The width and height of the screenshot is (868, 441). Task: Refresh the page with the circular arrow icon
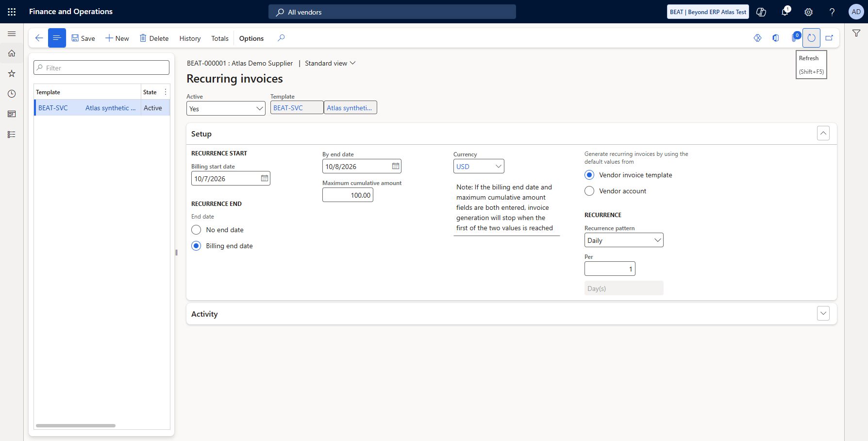[811, 38]
